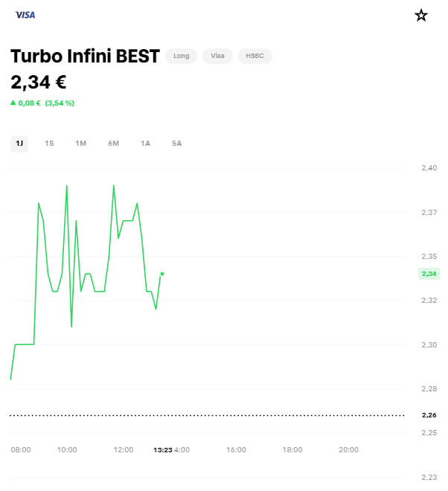Switch chart to the 1S range
Image resolution: width=448 pixels, height=491 pixels.
[x=49, y=143]
